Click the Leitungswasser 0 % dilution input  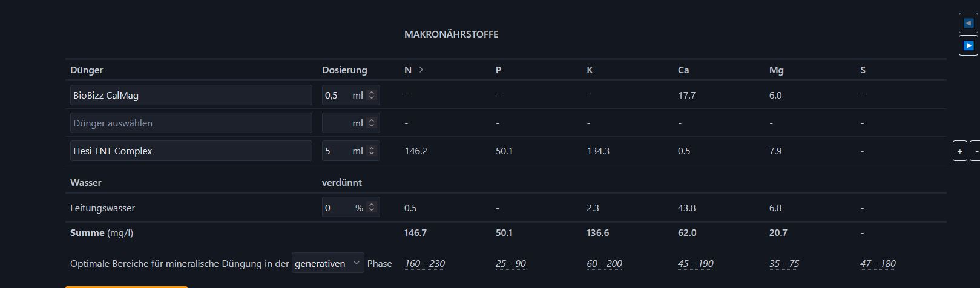click(x=336, y=208)
